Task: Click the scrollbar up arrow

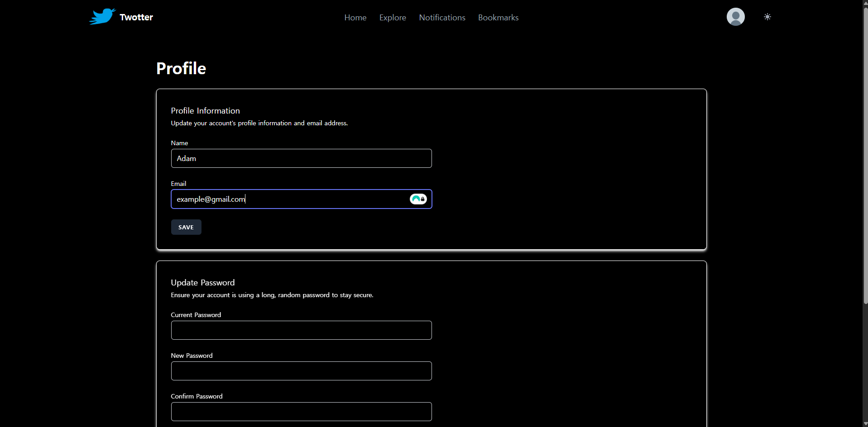Action: (864, 3)
